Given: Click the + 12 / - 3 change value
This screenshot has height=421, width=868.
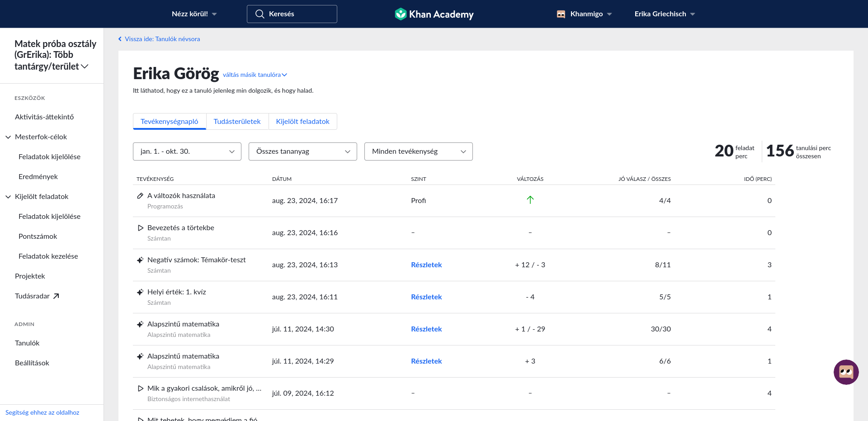Looking at the screenshot, I should click(x=530, y=265).
